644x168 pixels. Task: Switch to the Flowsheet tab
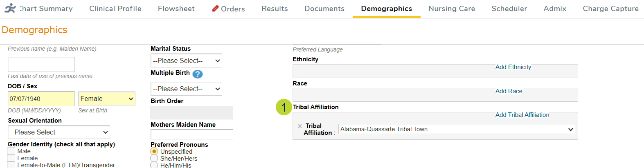[176, 9]
